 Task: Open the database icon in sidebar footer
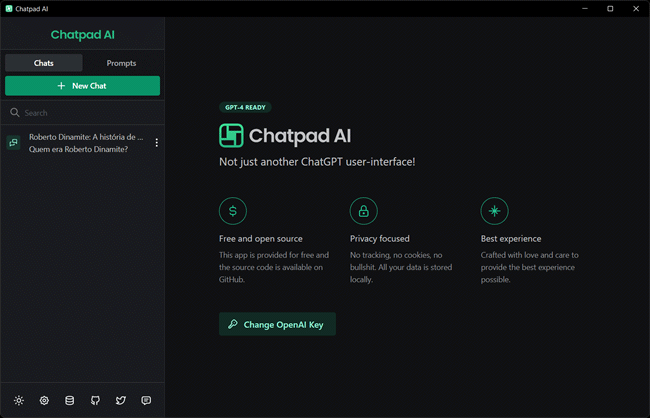70,400
